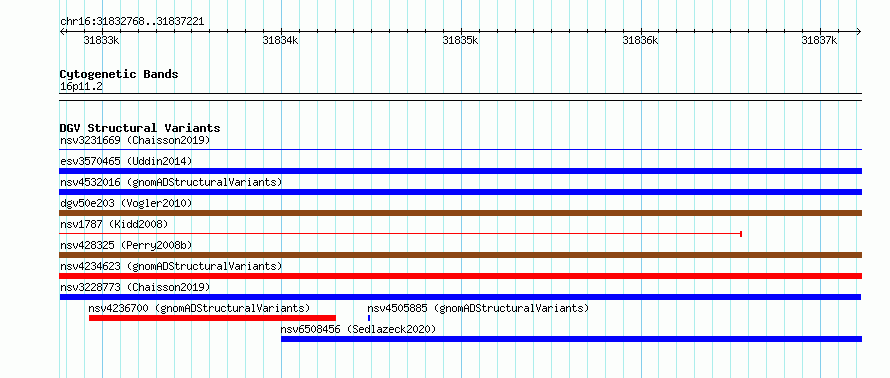Click the 31837k ruler tick label

(x=820, y=40)
